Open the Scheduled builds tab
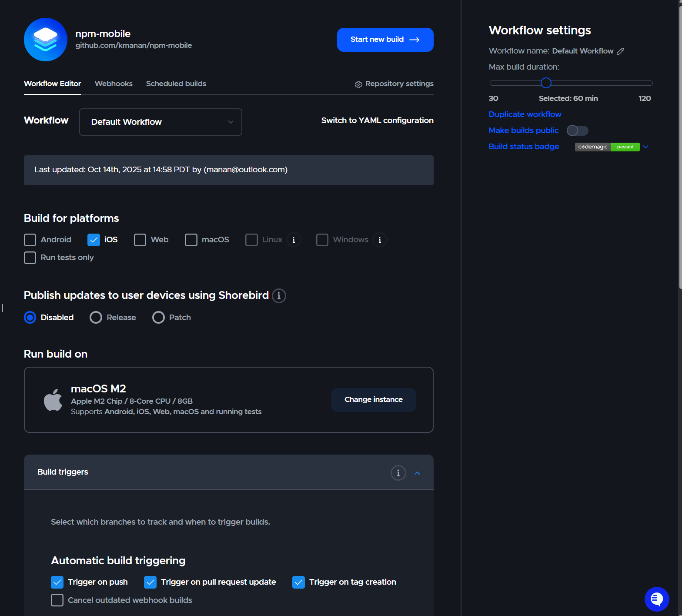Image resolution: width=682 pixels, height=616 pixels. pos(176,84)
